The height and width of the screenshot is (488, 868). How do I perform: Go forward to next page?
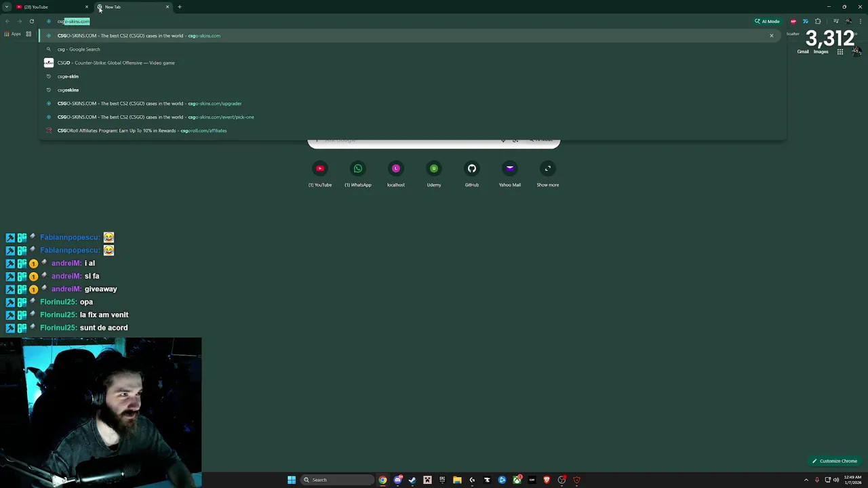click(19, 21)
